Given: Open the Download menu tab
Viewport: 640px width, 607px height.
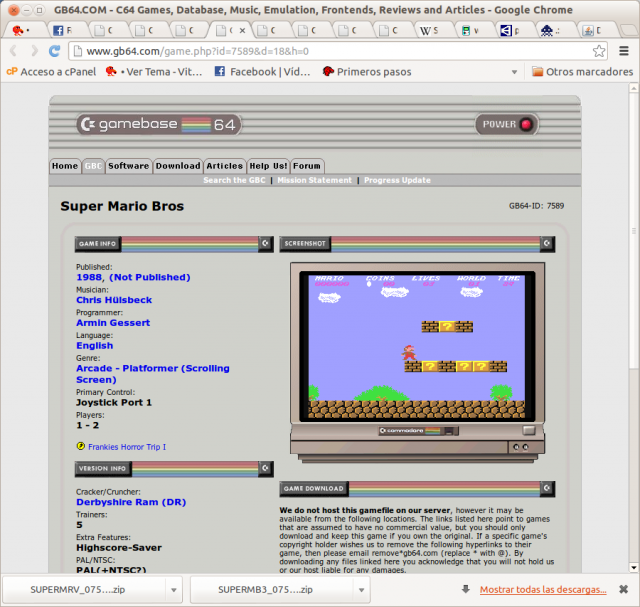Looking at the screenshot, I should click(x=178, y=166).
